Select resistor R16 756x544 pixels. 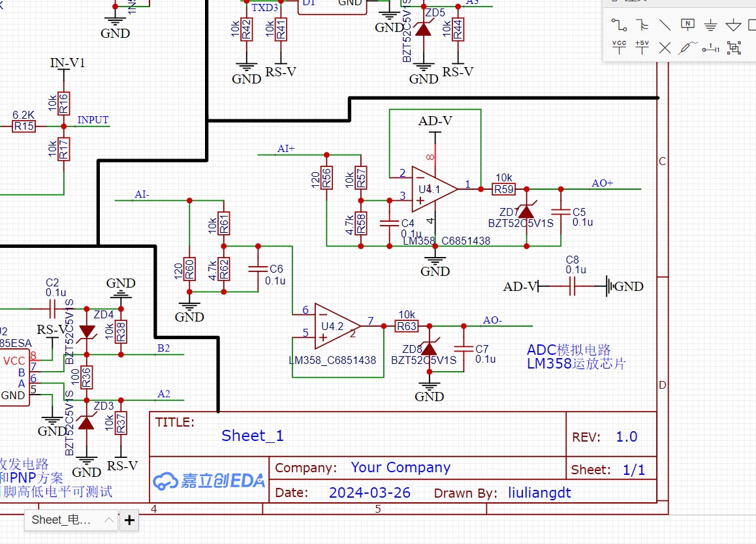pyautogui.click(x=63, y=104)
